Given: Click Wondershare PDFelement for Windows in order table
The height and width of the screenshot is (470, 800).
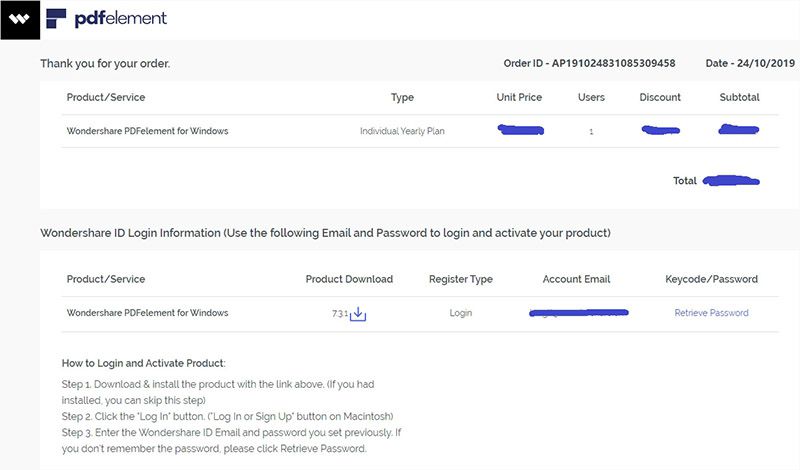Looking at the screenshot, I should pos(147,131).
